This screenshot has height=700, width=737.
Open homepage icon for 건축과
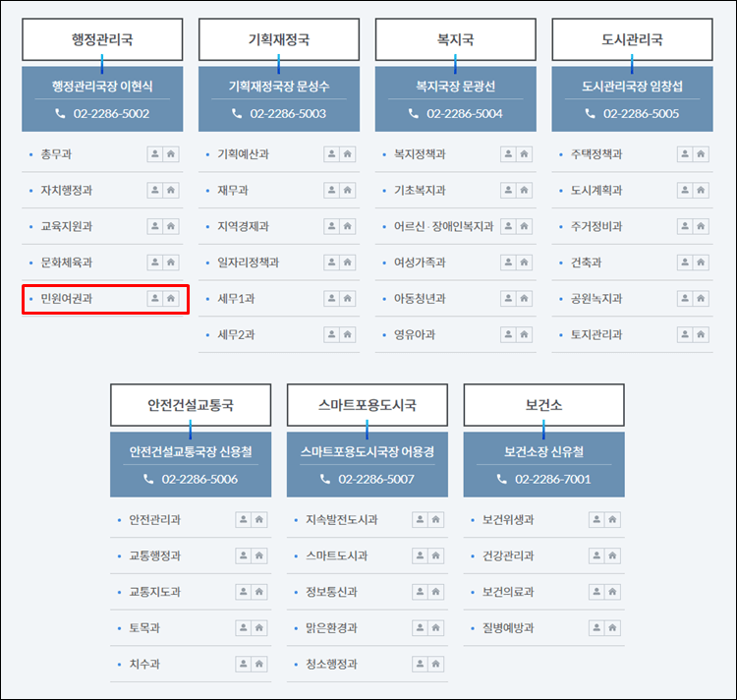pos(702,262)
